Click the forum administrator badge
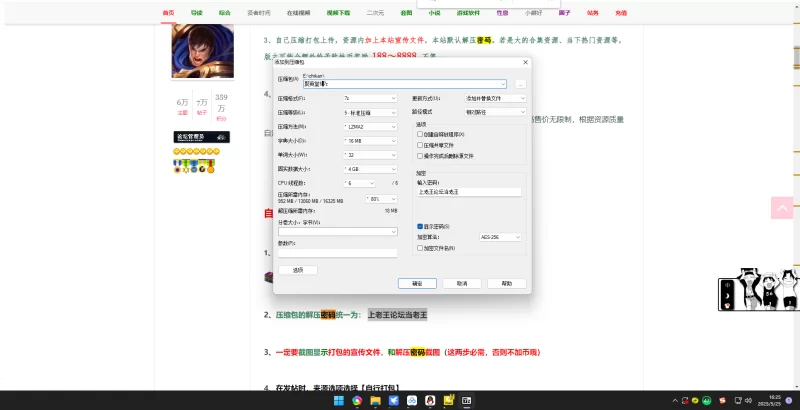Image resolution: width=800 pixels, height=410 pixels. 202,137
